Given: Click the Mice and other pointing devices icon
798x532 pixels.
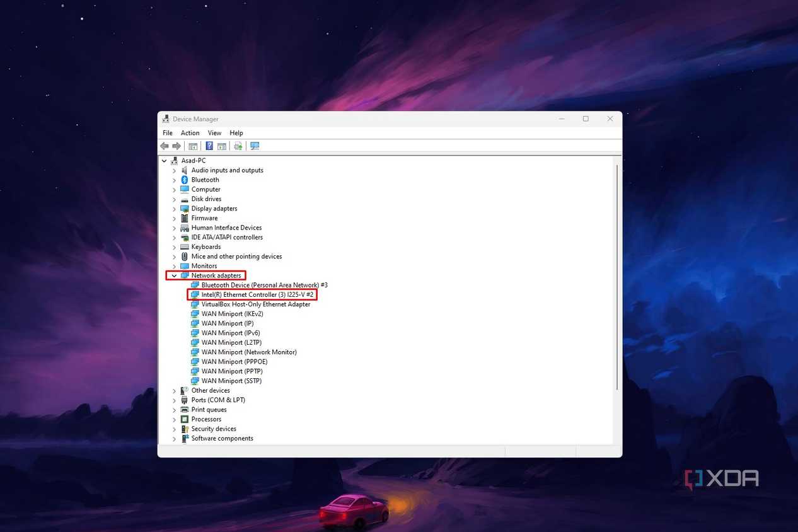Looking at the screenshot, I should click(x=185, y=257).
